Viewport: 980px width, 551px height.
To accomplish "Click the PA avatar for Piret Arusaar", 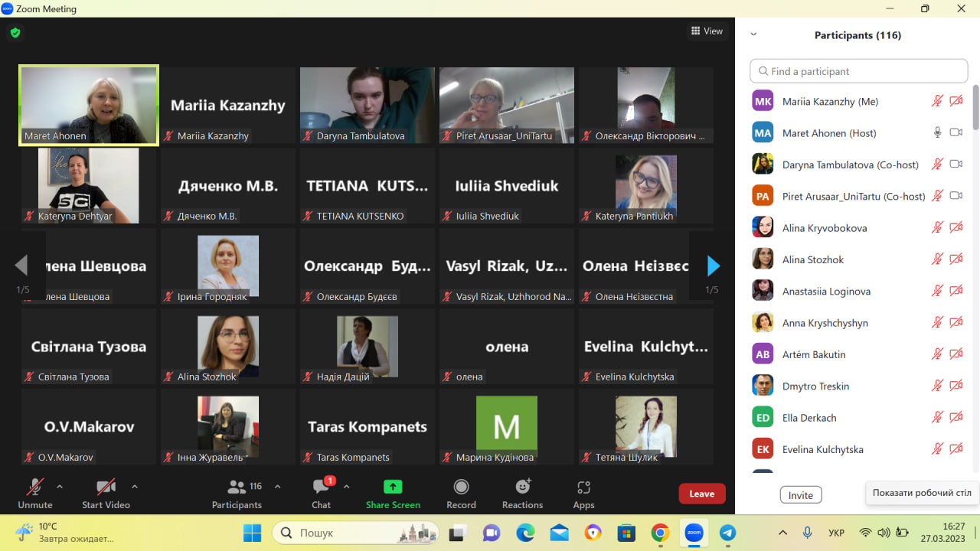I will pyautogui.click(x=763, y=196).
